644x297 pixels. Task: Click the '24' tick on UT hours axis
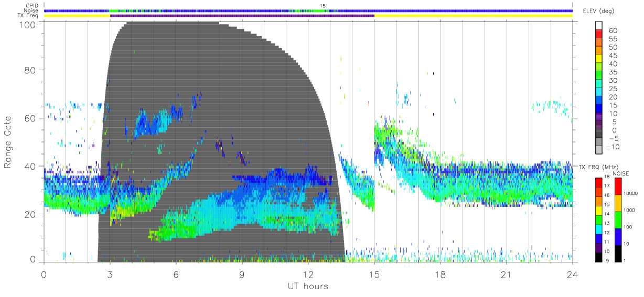(572, 274)
